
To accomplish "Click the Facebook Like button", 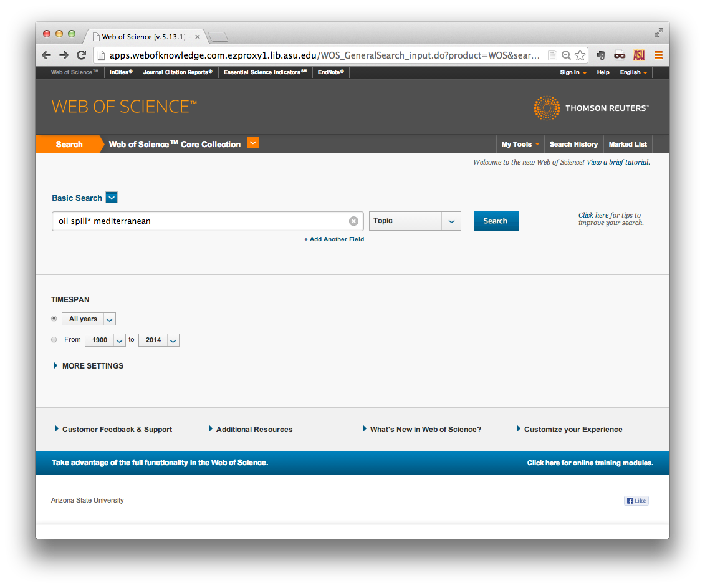I will [636, 501].
